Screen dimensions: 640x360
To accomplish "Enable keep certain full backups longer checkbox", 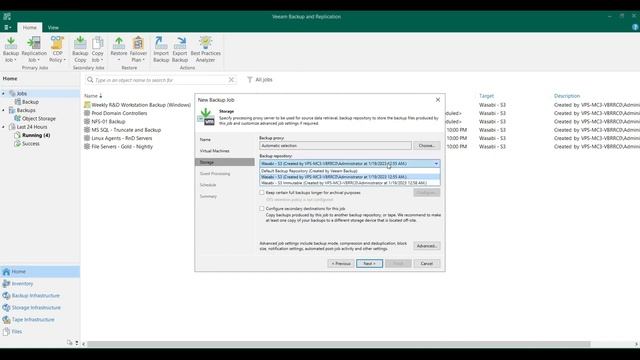I will tap(262, 192).
